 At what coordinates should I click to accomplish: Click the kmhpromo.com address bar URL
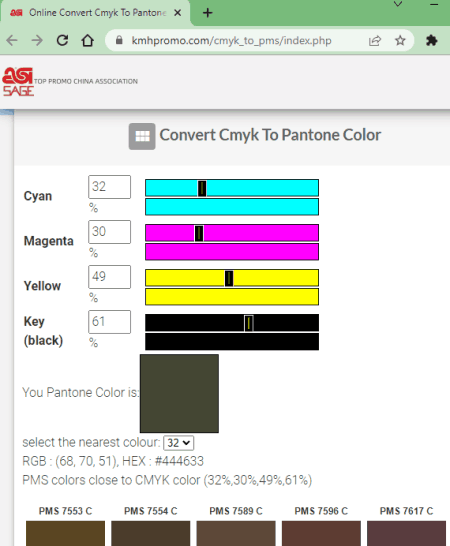click(x=231, y=41)
